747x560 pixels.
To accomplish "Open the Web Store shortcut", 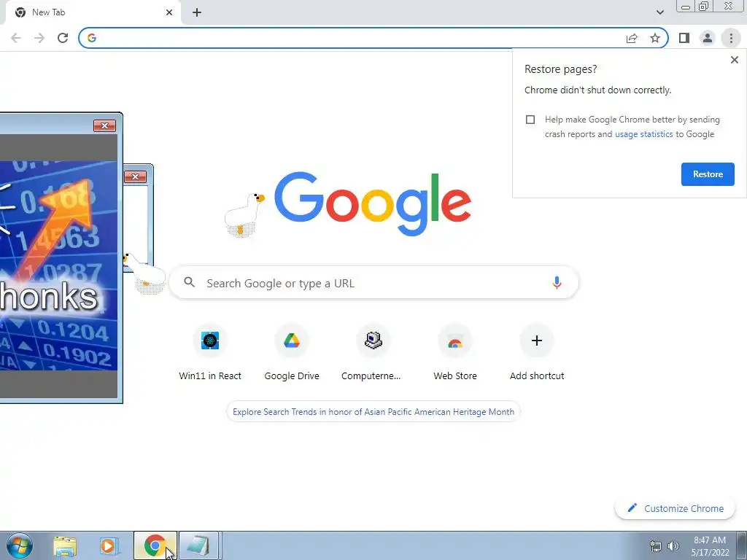I will 455,352.
